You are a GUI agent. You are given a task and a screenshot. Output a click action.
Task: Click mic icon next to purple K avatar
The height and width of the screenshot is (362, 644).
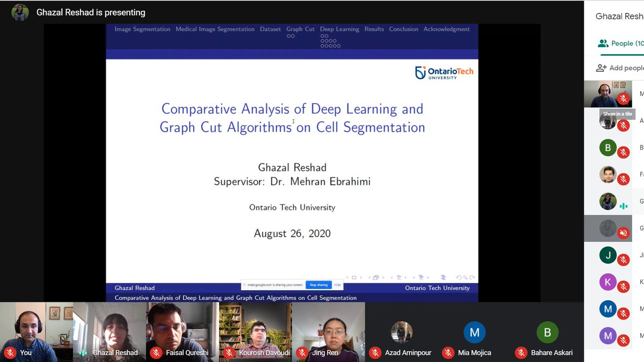[x=623, y=287]
